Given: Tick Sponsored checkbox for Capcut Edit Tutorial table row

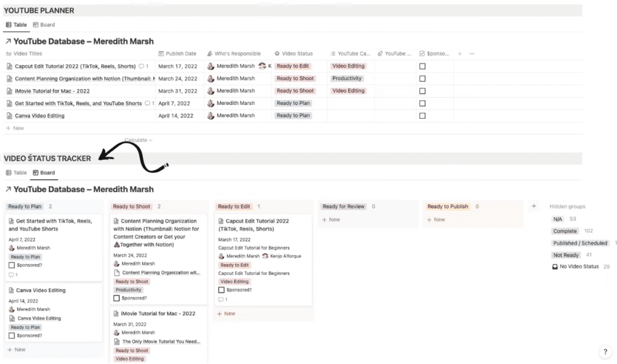Looking at the screenshot, I should pyautogui.click(x=422, y=66).
